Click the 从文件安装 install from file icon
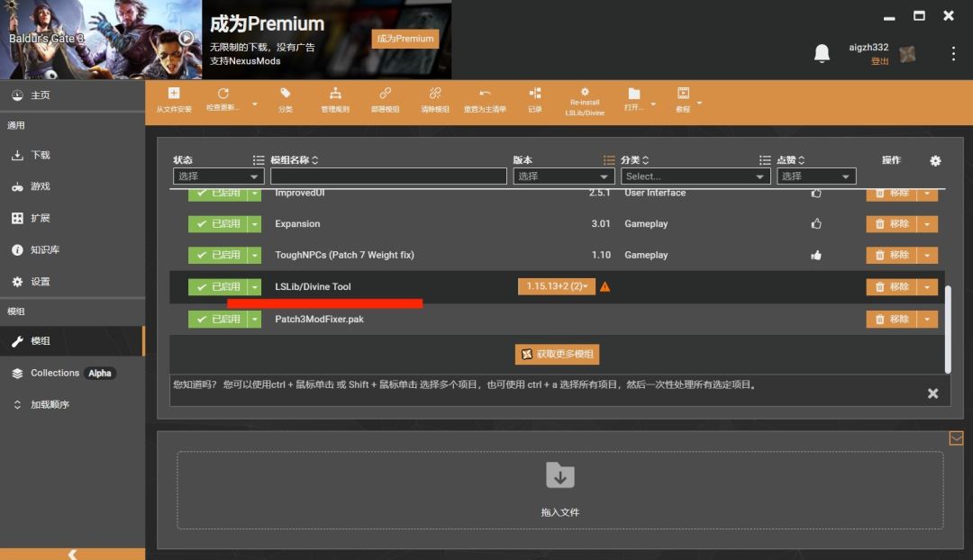The width and height of the screenshot is (973, 560). [174, 94]
